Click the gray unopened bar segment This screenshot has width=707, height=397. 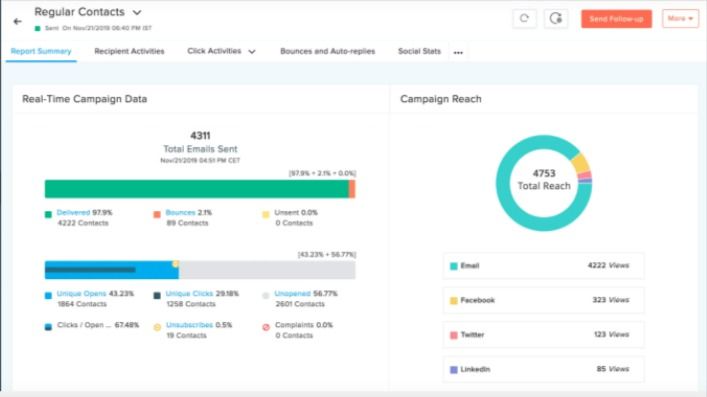click(x=267, y=270)
